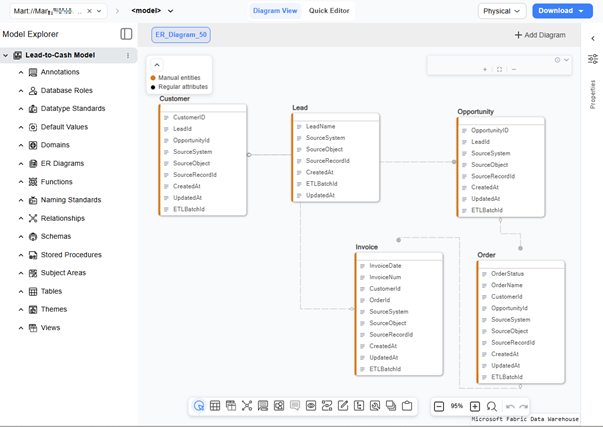Image resolution: width=603 pixels, height=427 pixels.
Task: Click the three-dot menu on Lead-to-Cash Model
Action: pyautogui.click(x=128, y=55)
